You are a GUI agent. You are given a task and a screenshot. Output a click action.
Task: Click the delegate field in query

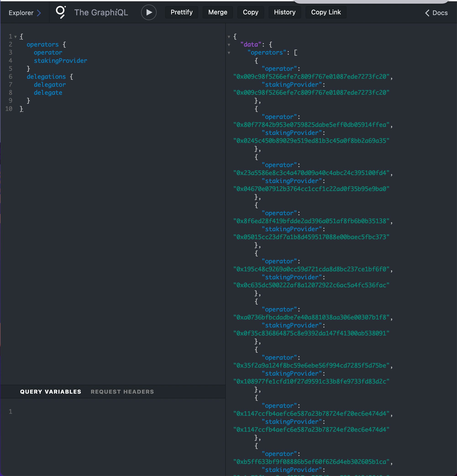point(48,92)
